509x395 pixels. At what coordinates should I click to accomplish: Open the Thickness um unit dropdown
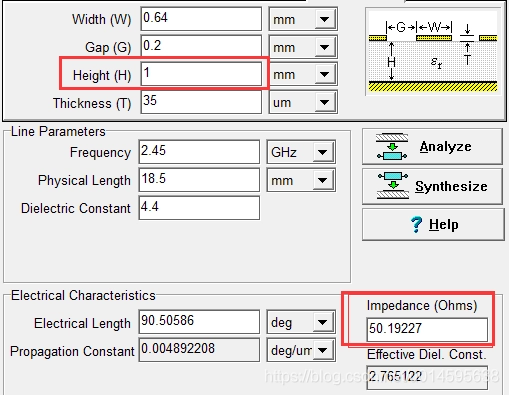click(303, 102)
